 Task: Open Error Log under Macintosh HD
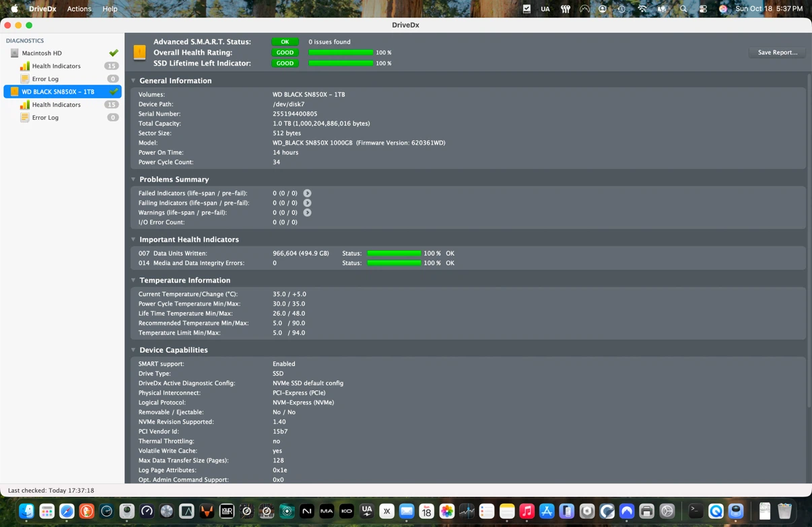click(x=45, y=79)
